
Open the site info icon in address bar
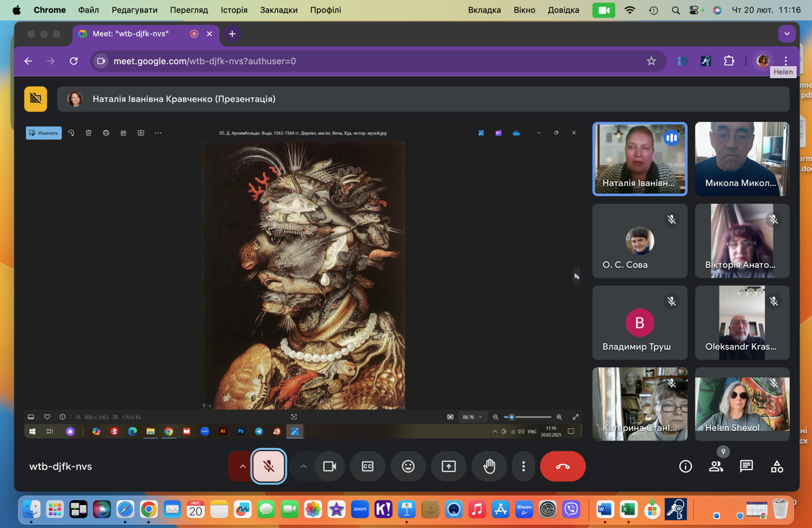(101, 61)
